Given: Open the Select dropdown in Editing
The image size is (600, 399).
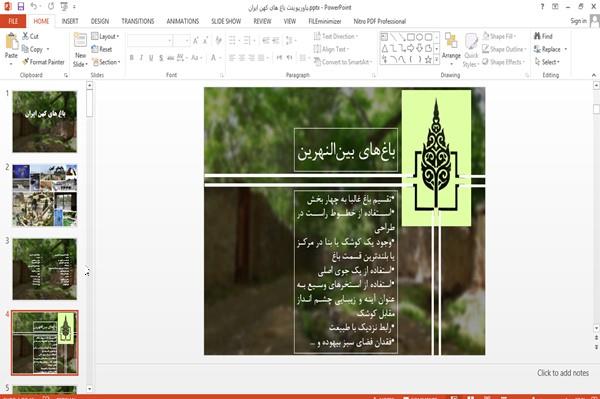Looking at the screenshot, I should pos(547,62).
